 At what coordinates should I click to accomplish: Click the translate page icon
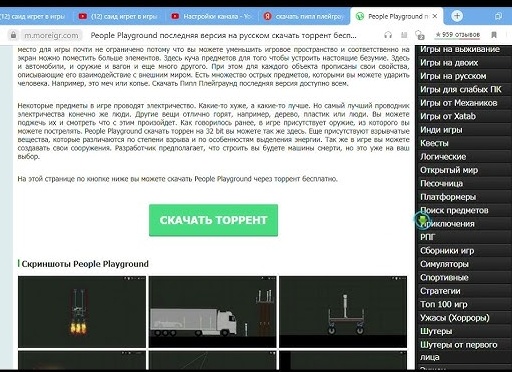click(x=420, y=35)
